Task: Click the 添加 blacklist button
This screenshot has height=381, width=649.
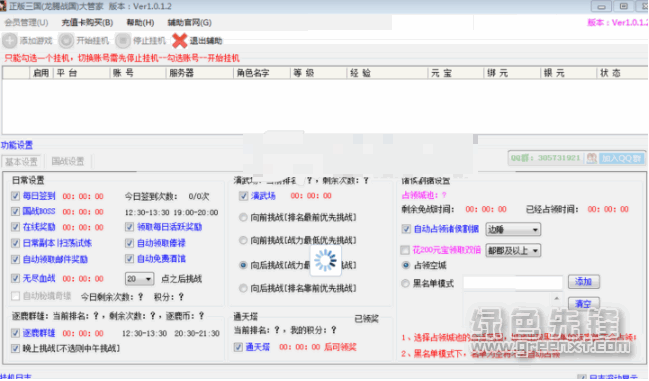Action: click(x=583, y=282)
